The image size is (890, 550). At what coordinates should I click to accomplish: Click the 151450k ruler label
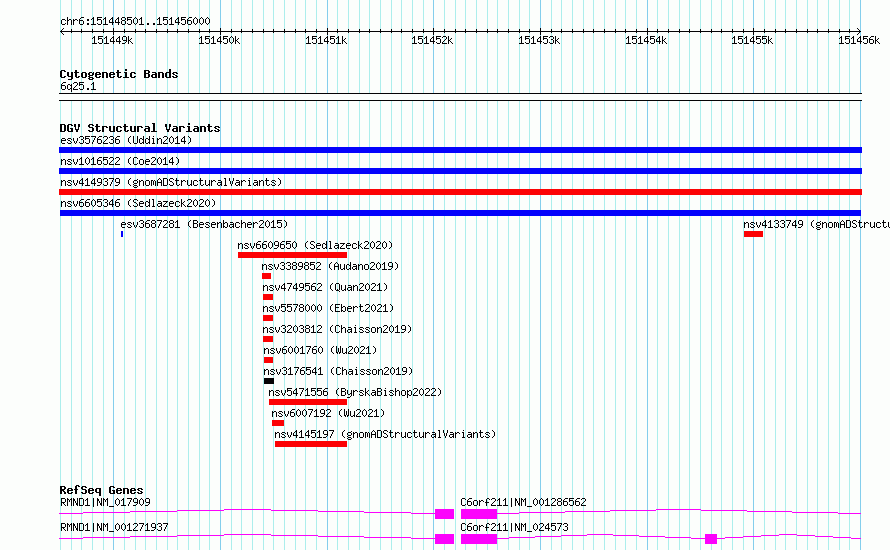(x=219, y=40)
